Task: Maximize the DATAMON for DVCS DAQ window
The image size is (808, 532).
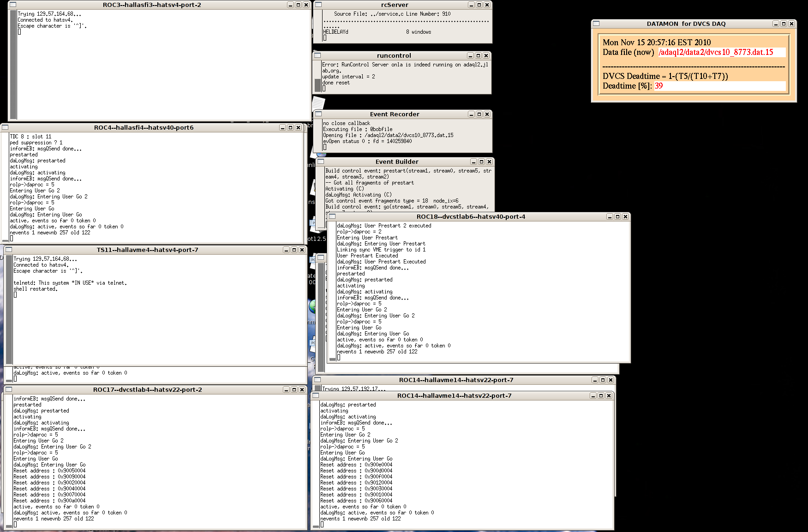Action: click(784, 24)
